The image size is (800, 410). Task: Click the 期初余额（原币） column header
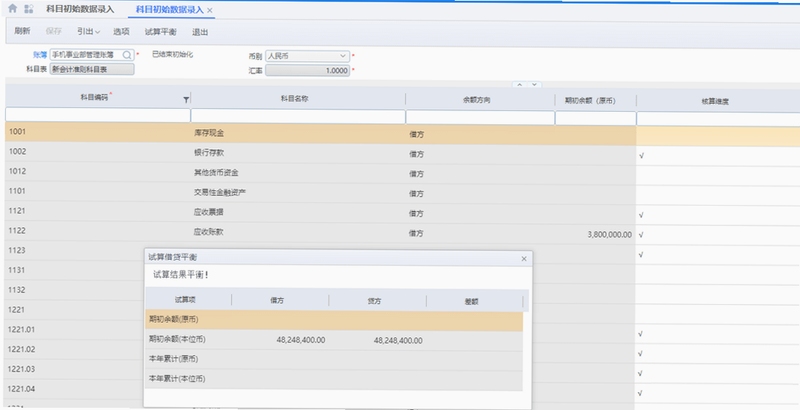tap(590, 100)
